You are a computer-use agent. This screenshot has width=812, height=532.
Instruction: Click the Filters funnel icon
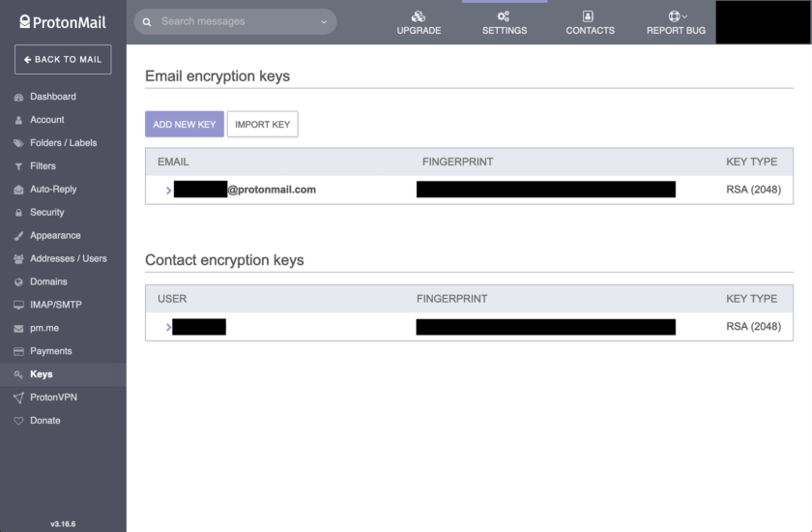tap(18, 166)
